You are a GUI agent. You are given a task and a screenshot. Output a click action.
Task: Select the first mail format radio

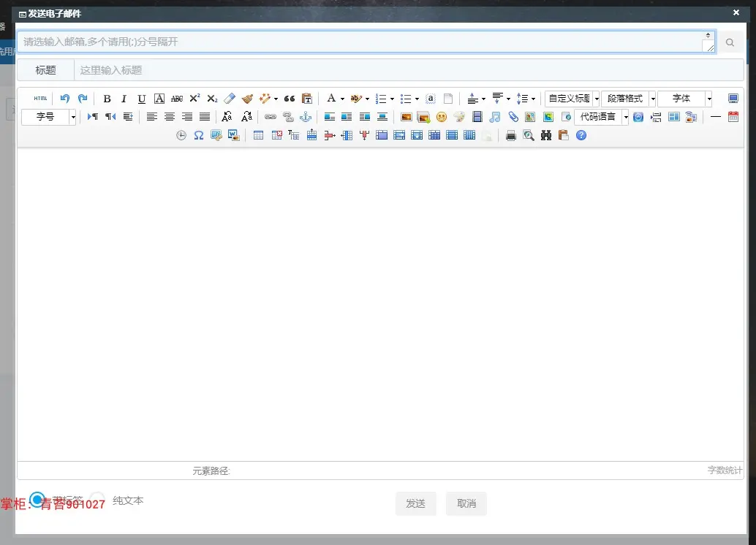[x=37, y=500]
